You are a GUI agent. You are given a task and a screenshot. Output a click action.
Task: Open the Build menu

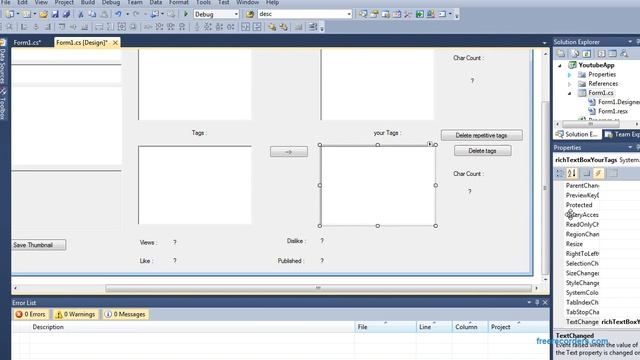pyautogui.click(x=88, y=2)
